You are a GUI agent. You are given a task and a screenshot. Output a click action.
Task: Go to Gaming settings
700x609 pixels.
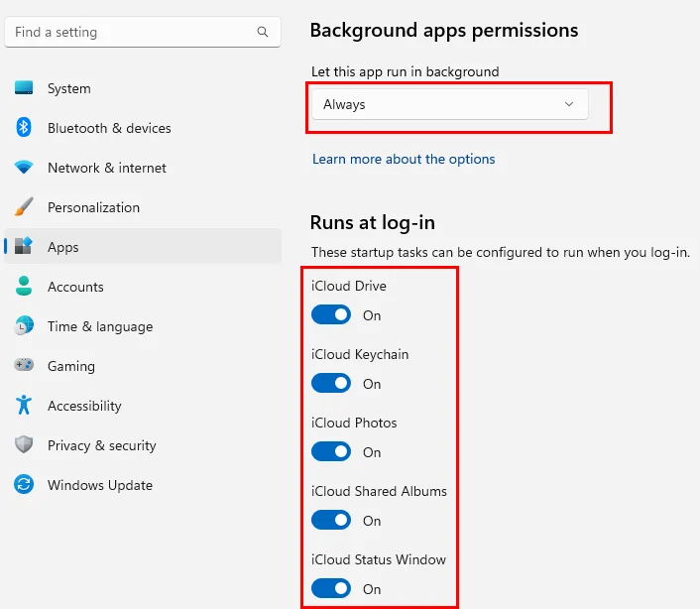coord(143,366)
